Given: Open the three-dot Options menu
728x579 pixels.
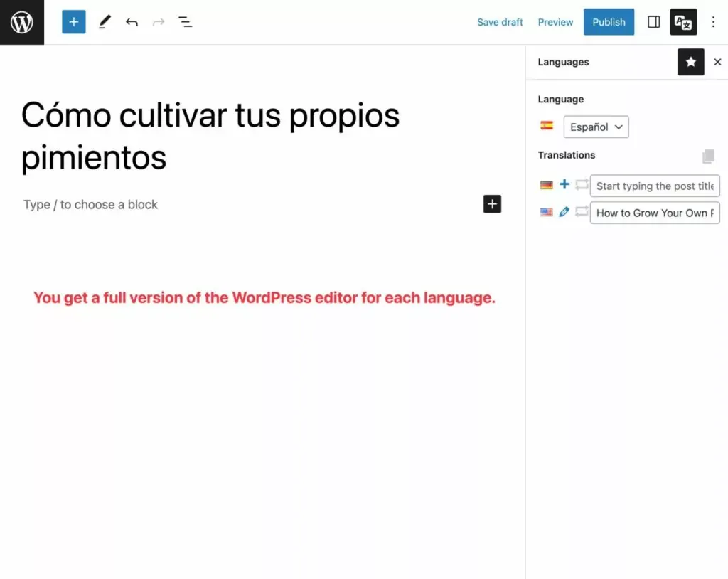Looking at the screenshot, I should tap(713, 22).
